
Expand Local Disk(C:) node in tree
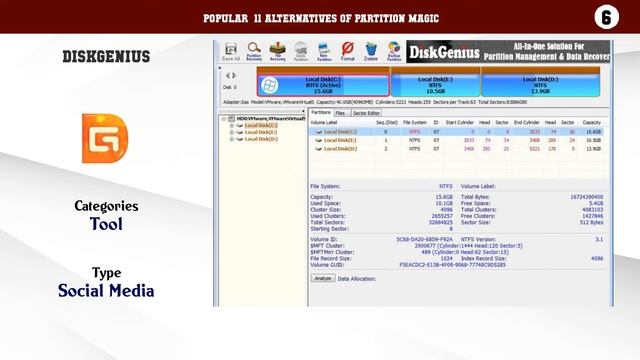coord(232,126)
